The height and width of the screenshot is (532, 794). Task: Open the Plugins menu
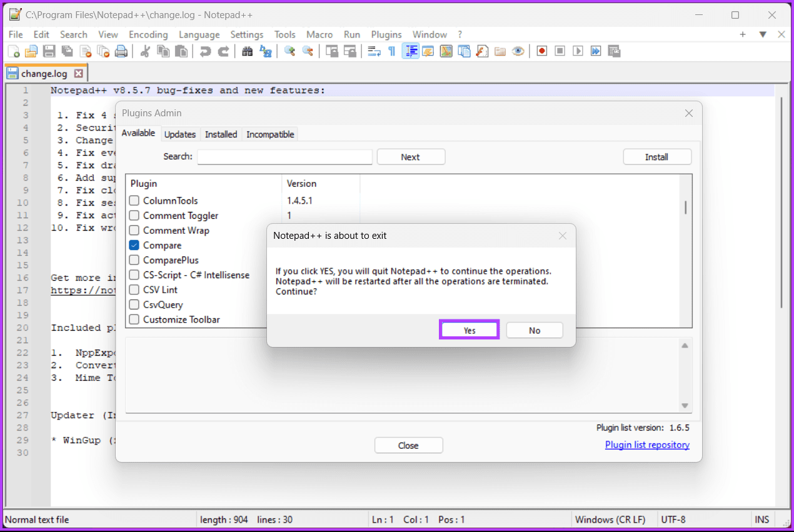point(386,34)
